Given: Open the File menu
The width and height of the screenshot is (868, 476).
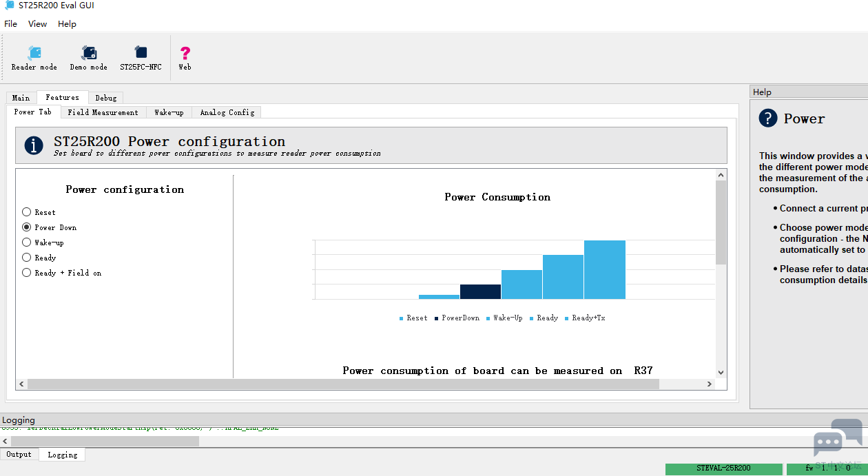Looking at the screenshot, I should click(10, 23).
